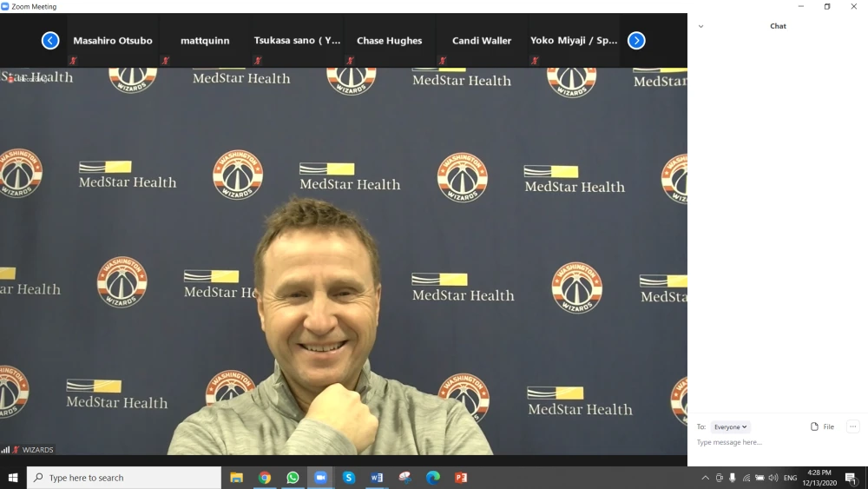Focus the chat message input field

pos(777,442)
